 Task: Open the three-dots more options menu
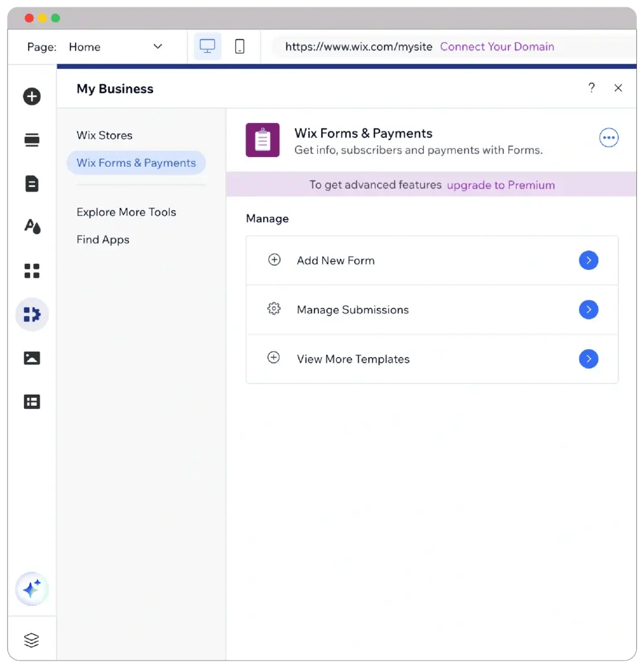point(608,137)
